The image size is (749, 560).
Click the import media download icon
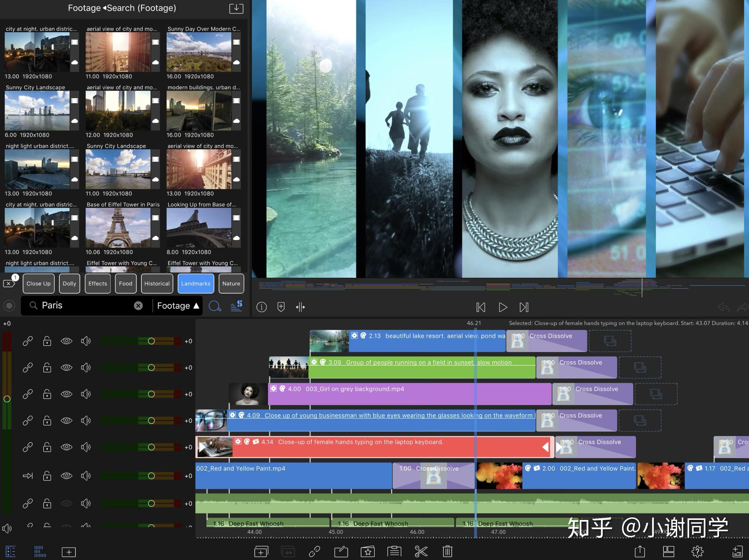tap(236, 8)
